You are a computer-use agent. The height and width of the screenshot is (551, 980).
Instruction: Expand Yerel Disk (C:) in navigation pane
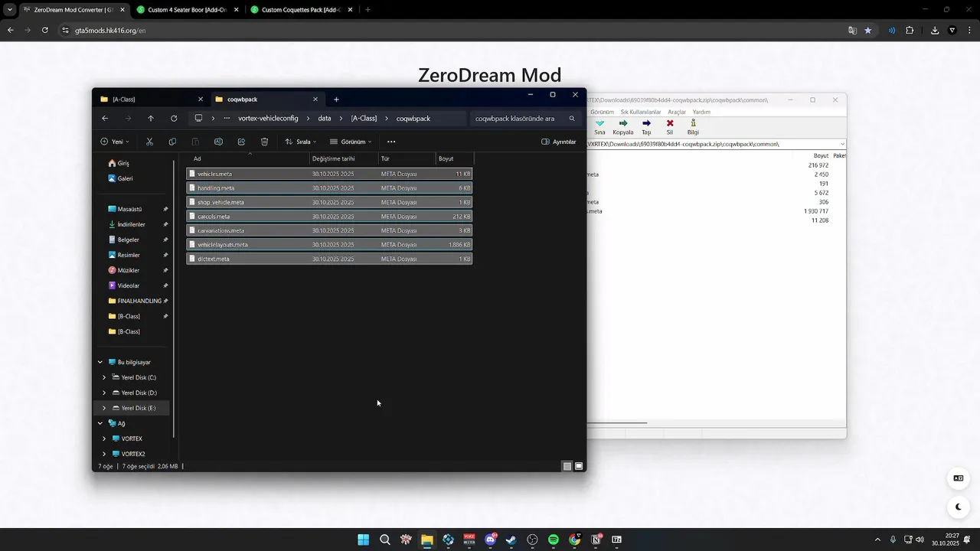click(104, 377)
